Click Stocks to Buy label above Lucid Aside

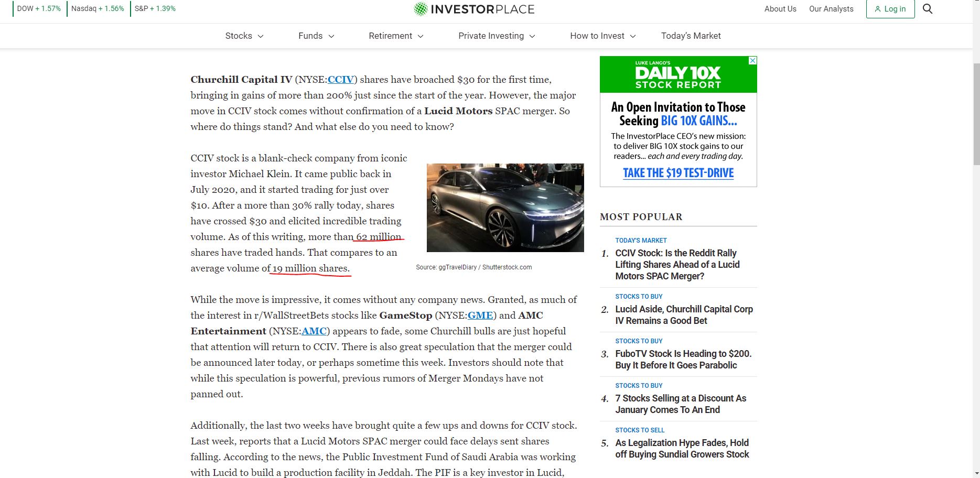point(639,297)
